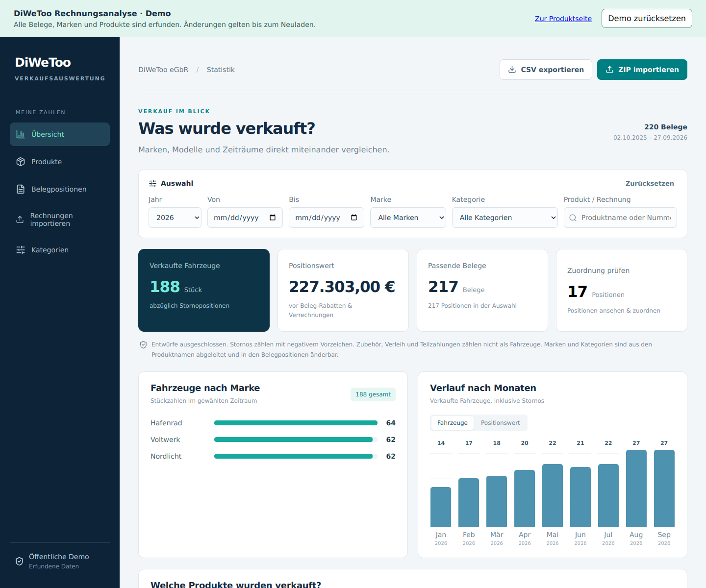Click the Rechnungen importieren upload icon
706x588 pixels.
coord(20,220)
